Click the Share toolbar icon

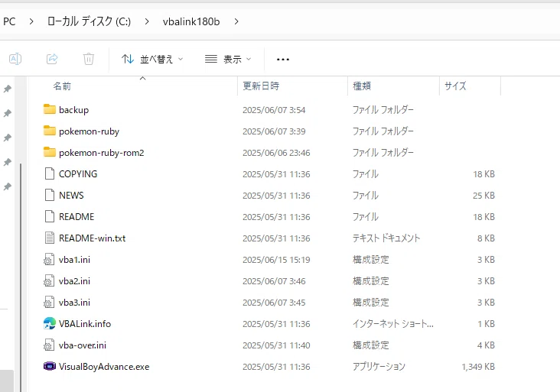pos(52,59)
